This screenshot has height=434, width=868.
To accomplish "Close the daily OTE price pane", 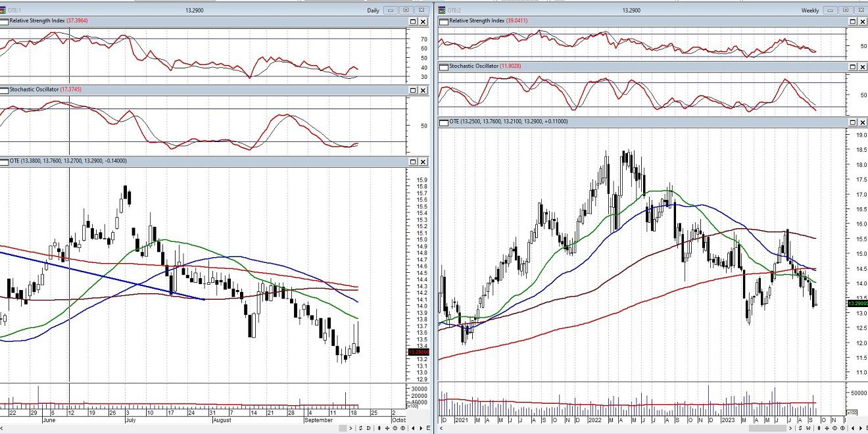I will [423, 162].
